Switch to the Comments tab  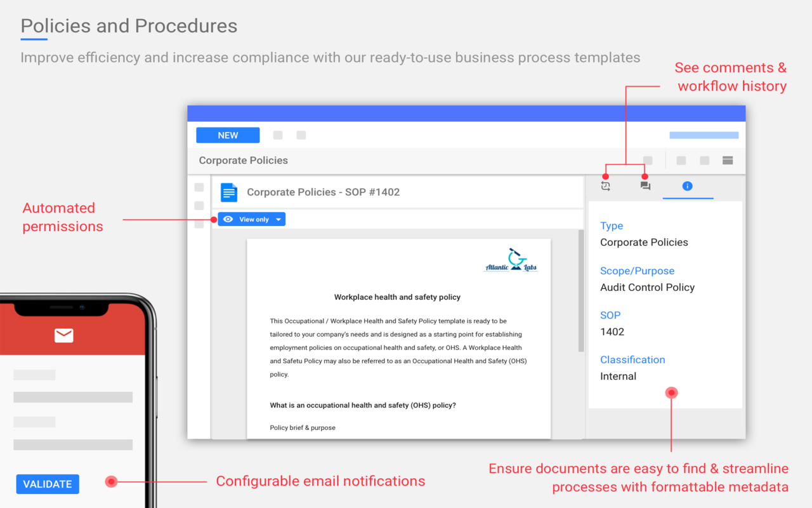(645, 185)
